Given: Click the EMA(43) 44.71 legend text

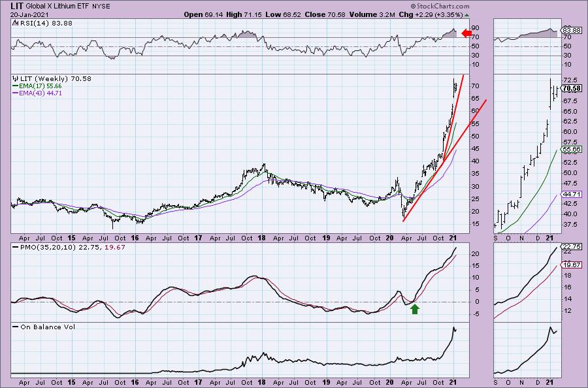Looking at the screenshot, I should coord(41,93).
